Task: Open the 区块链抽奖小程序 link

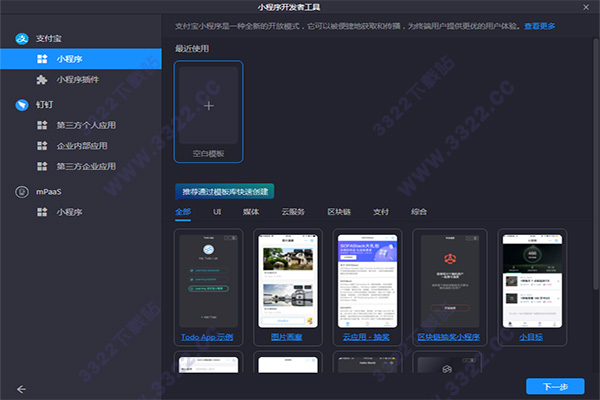Action: click(x=448, y=337)
